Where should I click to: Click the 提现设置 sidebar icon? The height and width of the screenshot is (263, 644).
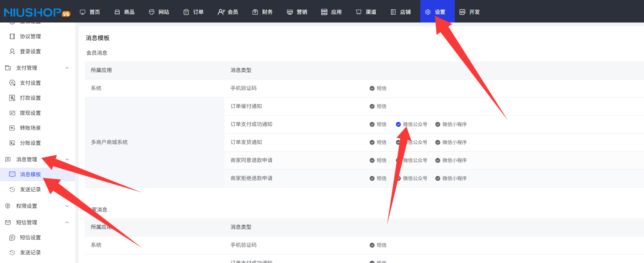(12, 113)
